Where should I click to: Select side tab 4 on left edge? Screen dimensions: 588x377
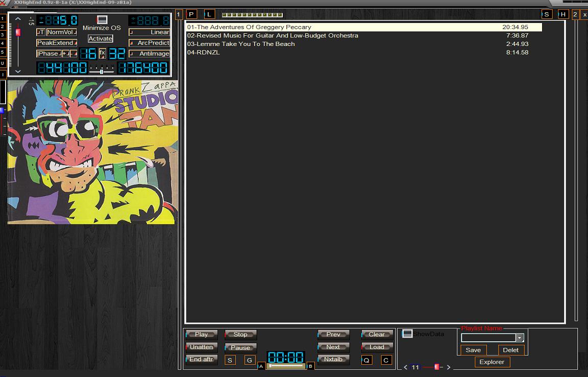point(3,43)
